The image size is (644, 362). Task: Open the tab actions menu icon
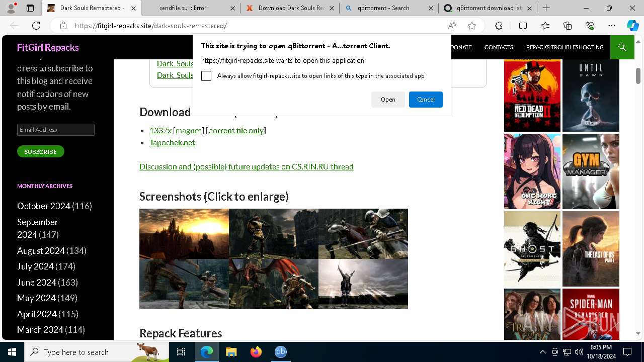point(30,8)
